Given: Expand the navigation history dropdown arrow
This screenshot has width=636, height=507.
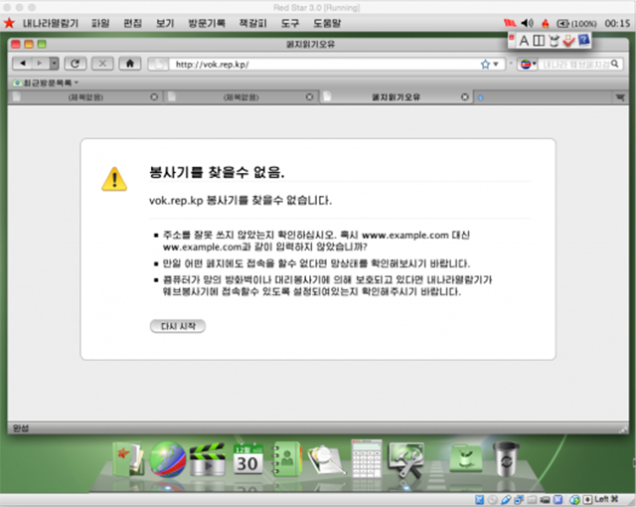Looking at the screenshot, I should [54, 64].
